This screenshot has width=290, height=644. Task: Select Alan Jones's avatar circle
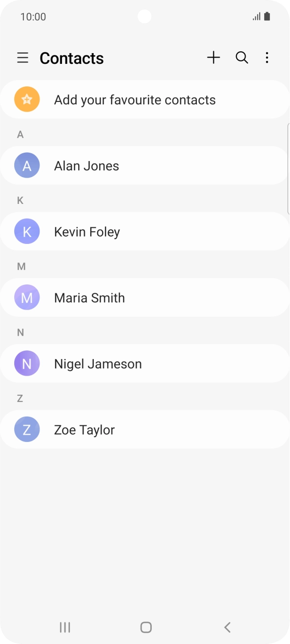click(x=27, y=165)
